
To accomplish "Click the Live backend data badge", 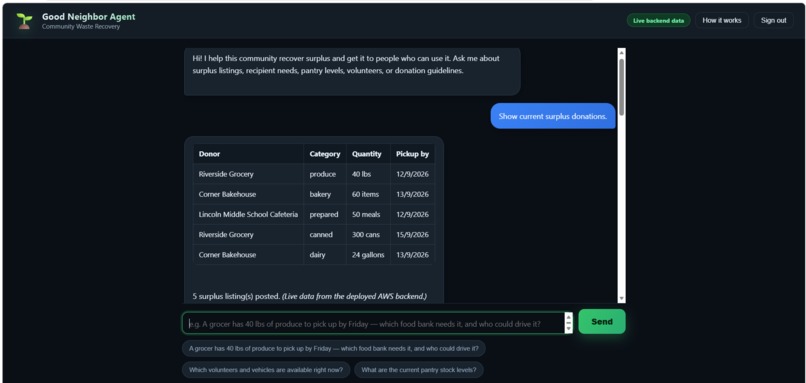I will coord(658,21).
